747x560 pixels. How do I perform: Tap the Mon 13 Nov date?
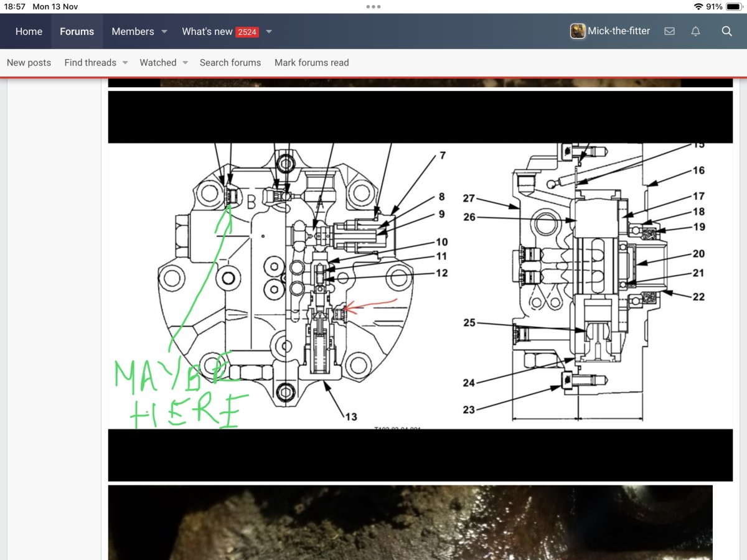[55, 6]
